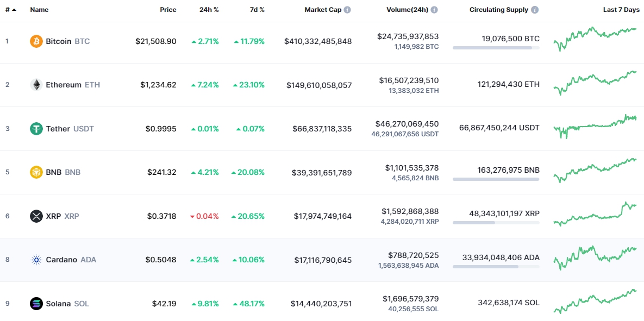The width and height of the screenshot is (644, 321).
Task: Click 342,638,174 SOL circulating supply
Action: (x=509, y=303)
